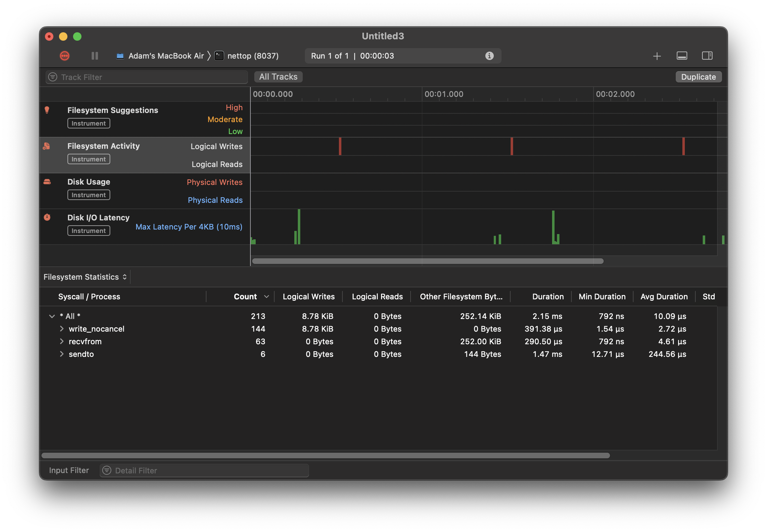Collapse the * All * row
The image size is (767, 532).
[x=52, y=316]
